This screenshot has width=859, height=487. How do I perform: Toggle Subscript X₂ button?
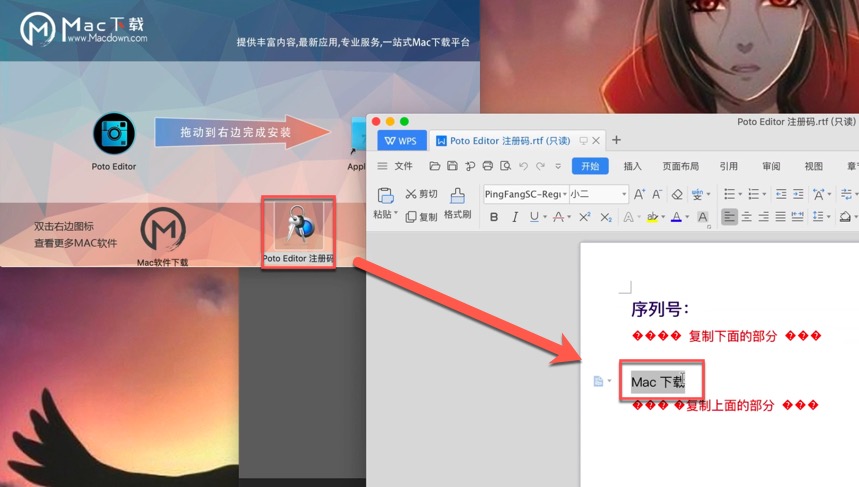[605, 217]
